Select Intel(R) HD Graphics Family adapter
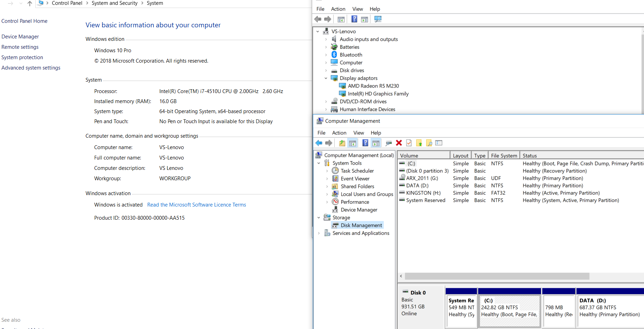 click(x=378, y=94)
